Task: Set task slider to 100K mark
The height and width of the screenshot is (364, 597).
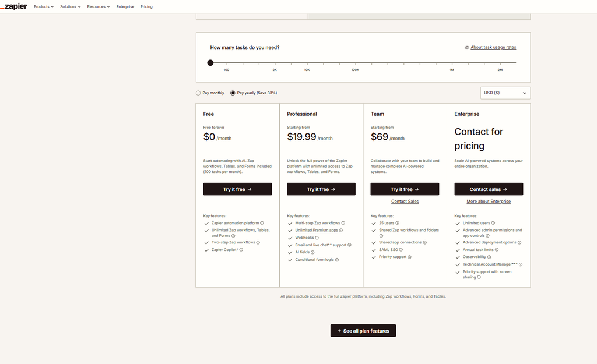Action: tap(355, 63)
